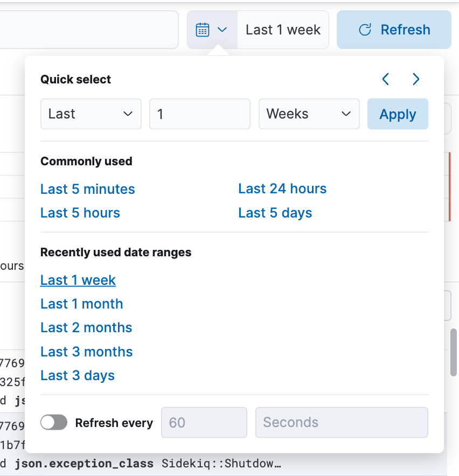Choose Last 3 months from recent ranges
This screenshot has height=476, width=459.
[x=86, y=352]
